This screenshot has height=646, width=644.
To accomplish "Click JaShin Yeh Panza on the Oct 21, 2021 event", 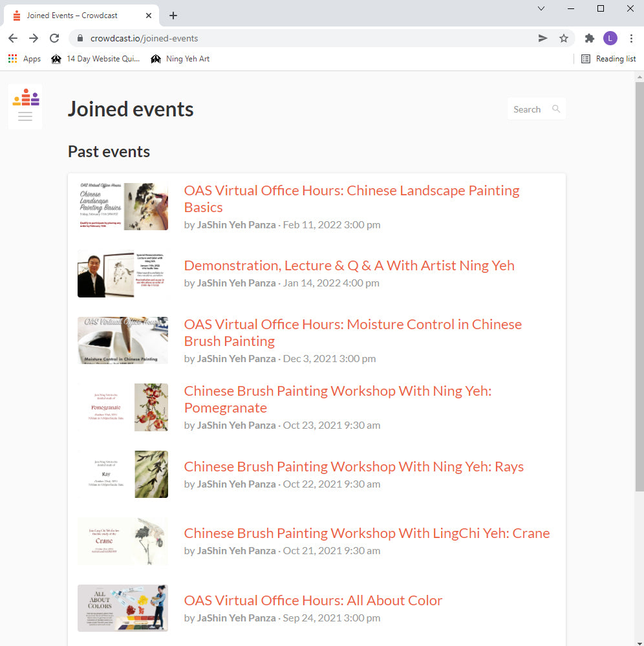I will click(236, 551).
